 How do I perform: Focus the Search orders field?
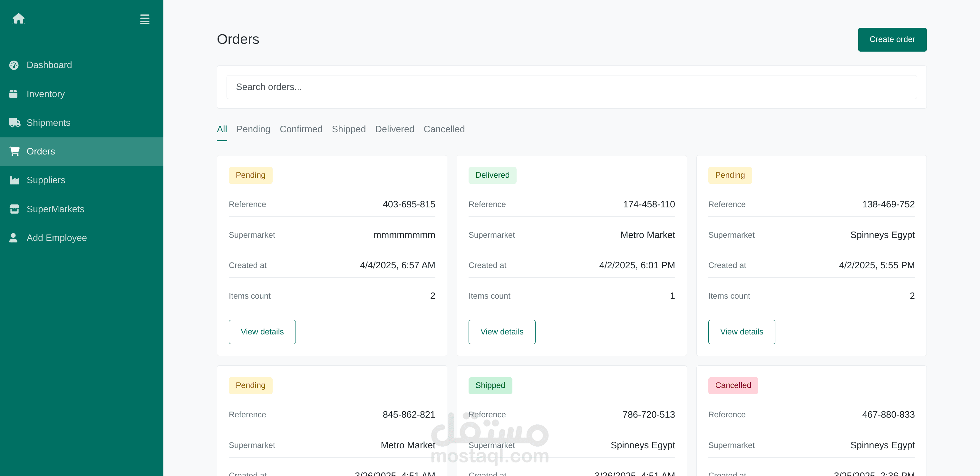coord(571,87)
